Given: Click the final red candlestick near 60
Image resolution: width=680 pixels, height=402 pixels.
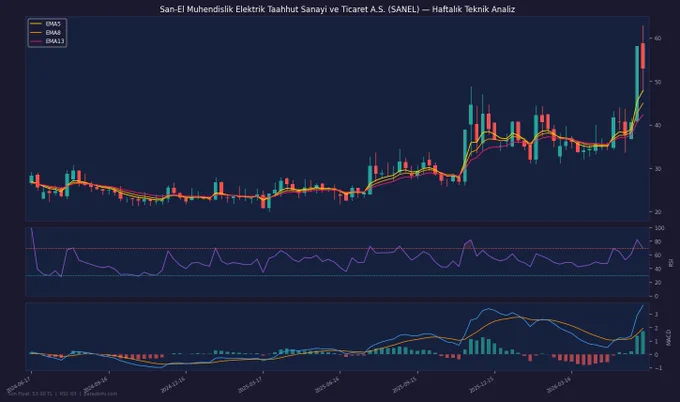Looking at the screenshot, I should click(643, 56).
